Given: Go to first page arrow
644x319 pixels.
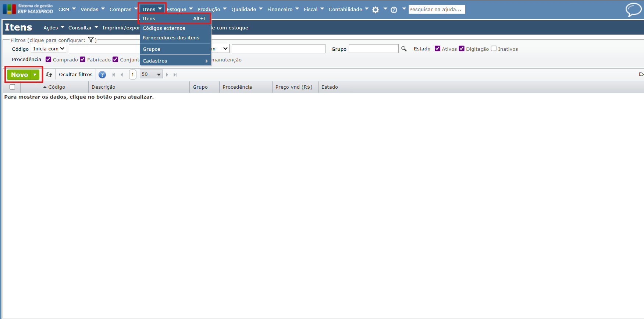Looking at the screenshot, I should click(x=113, y=75).
